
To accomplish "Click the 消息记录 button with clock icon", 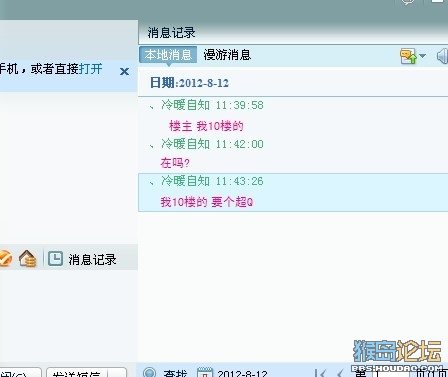I will tap(82, 259).
